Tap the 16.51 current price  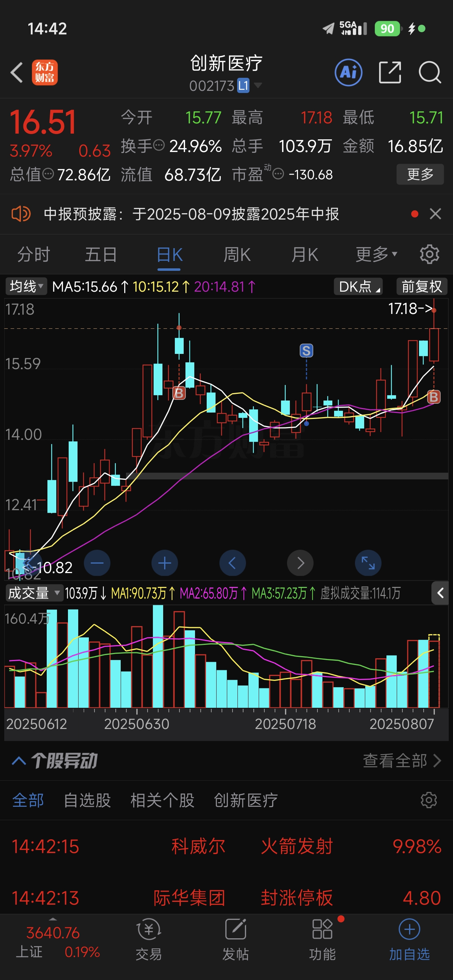(43, 122)
